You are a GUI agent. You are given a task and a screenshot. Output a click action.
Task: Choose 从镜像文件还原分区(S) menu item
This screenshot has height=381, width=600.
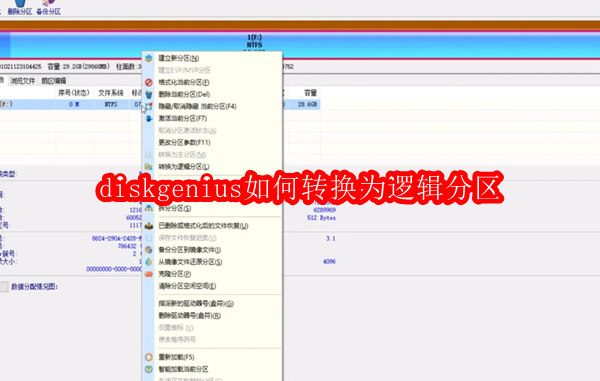[x=191, y=262]
